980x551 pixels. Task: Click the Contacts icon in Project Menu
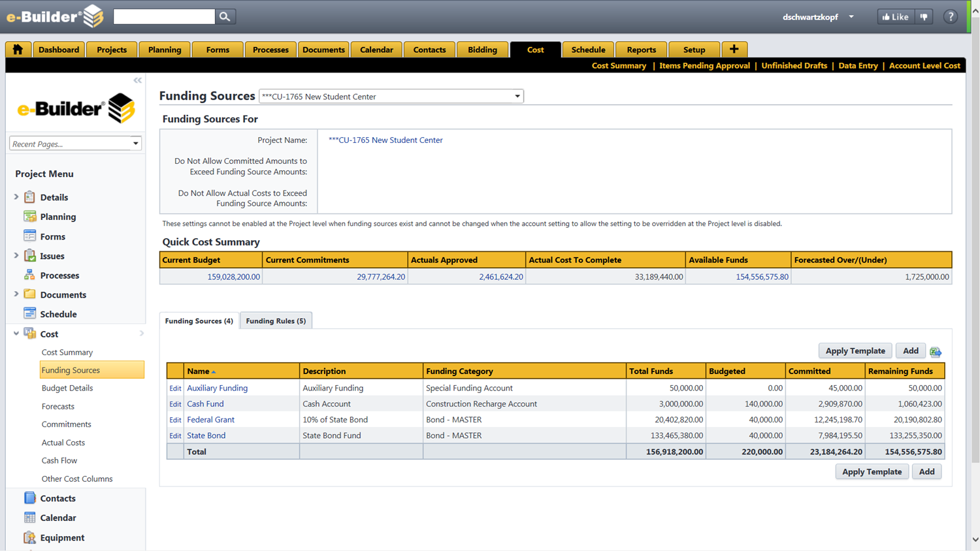[30, 498]
